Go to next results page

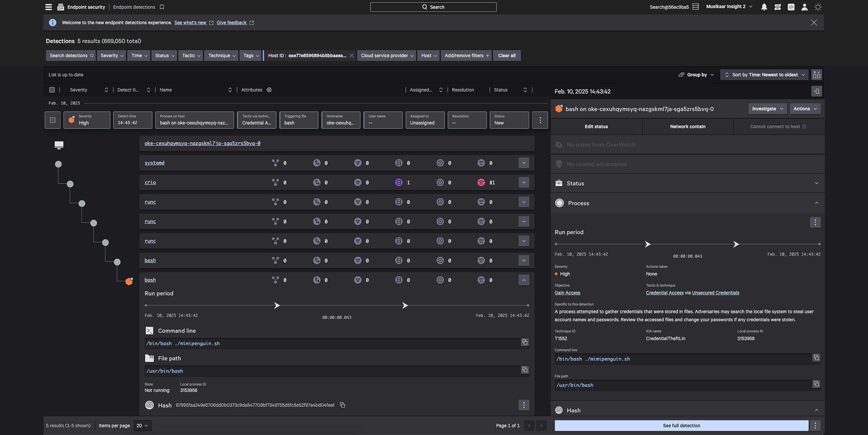pyautogui.click(x=541, y=425)
